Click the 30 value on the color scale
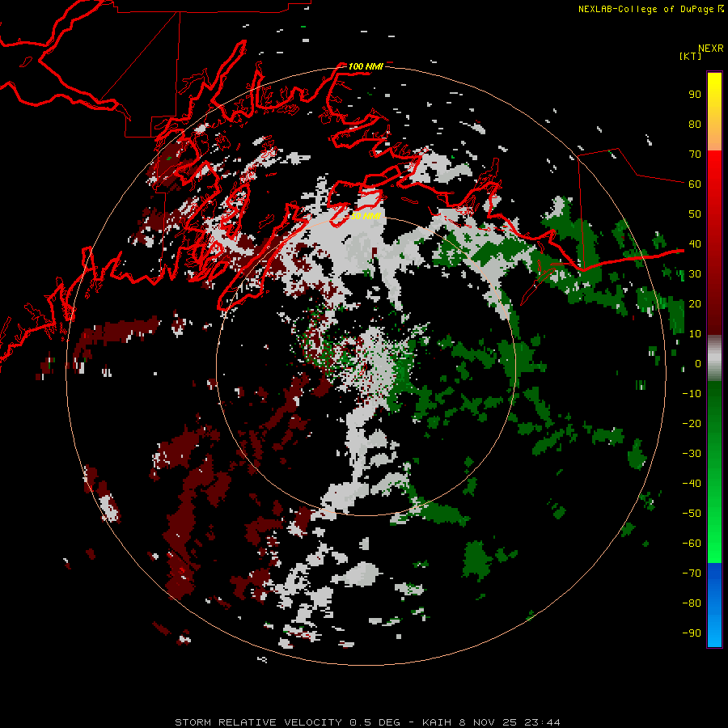The height and width of the screenshot is (728, 728). [x=695, y=274]
